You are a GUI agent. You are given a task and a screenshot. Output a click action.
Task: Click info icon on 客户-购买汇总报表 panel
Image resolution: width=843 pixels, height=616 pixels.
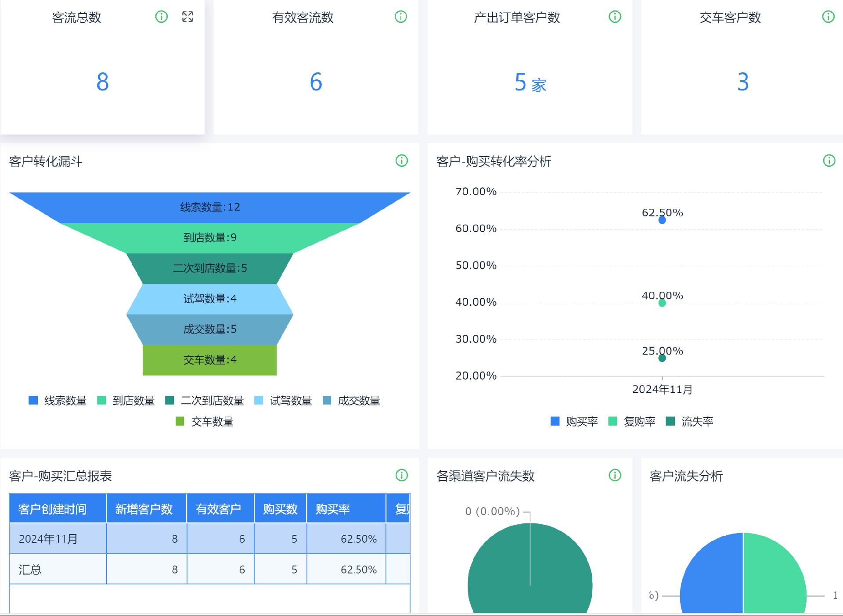tap(401, 475)
